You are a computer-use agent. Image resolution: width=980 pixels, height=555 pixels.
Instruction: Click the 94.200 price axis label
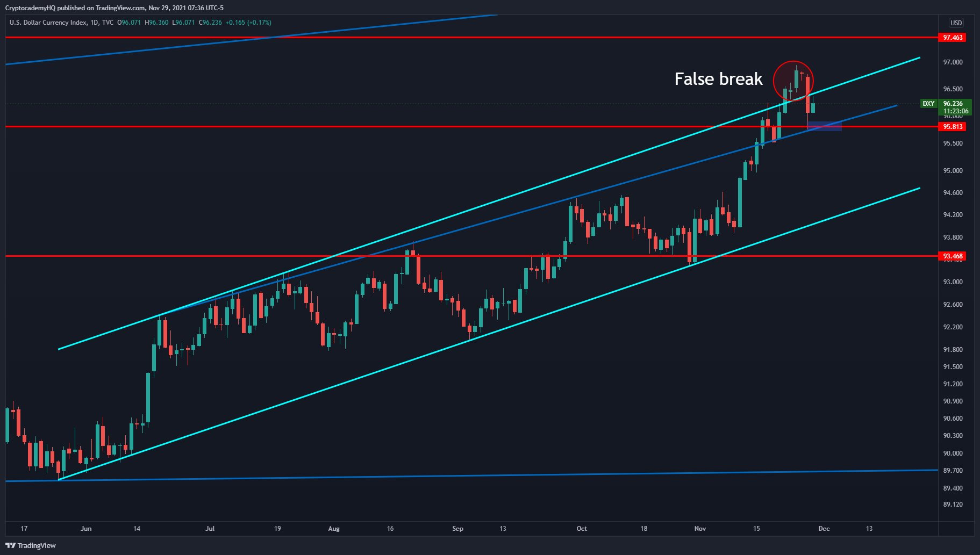pyautogui.click(x=953, y=215)
